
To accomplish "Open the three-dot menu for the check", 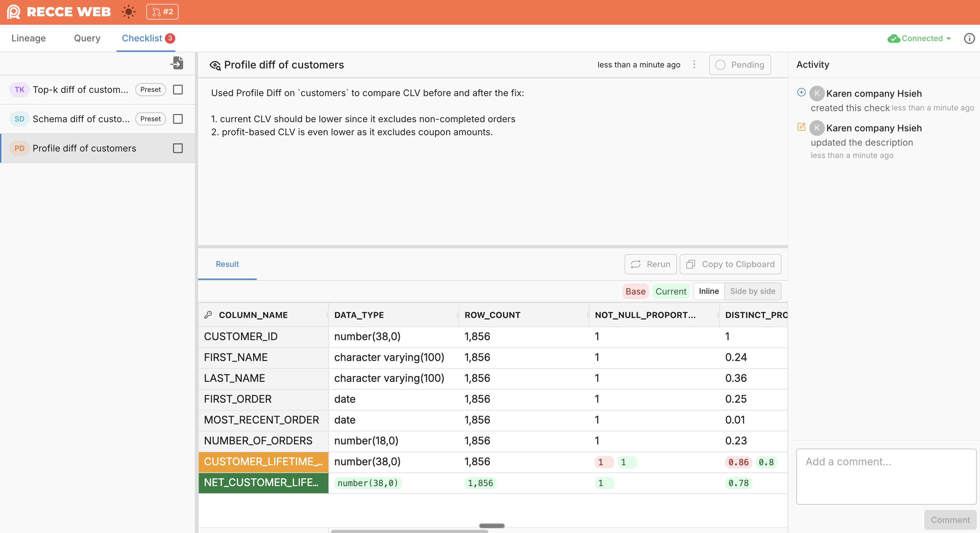I will coord(694,65).
